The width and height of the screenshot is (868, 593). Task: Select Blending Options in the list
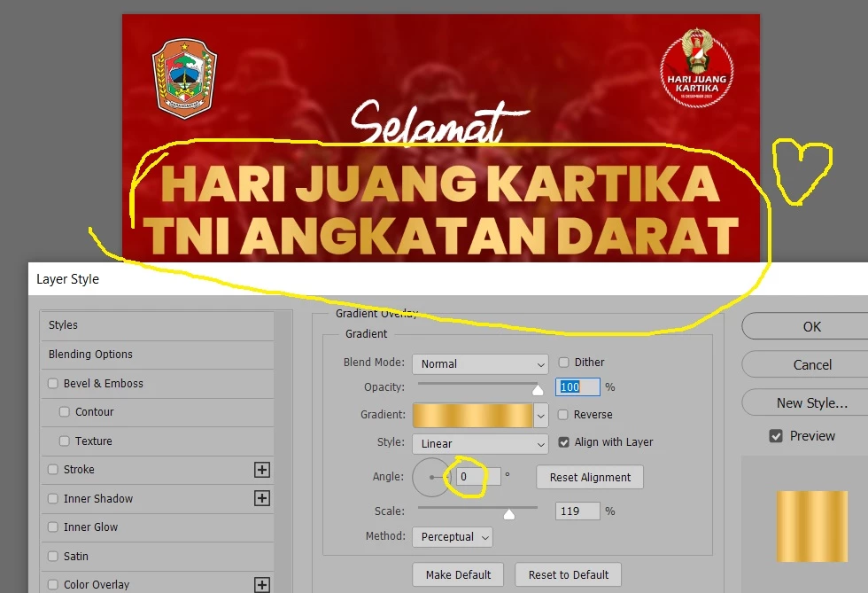[x=158, y=355]
